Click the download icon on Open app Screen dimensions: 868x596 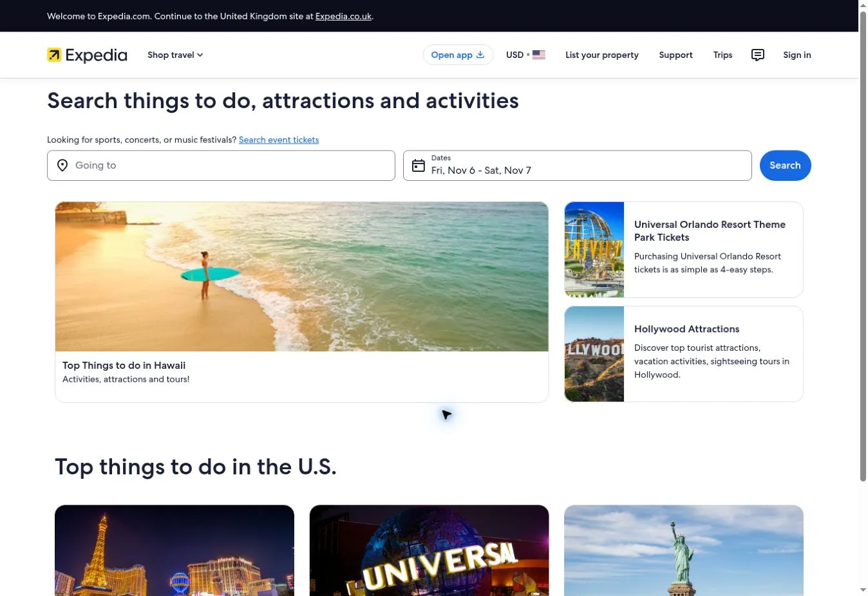coord(480,55)
